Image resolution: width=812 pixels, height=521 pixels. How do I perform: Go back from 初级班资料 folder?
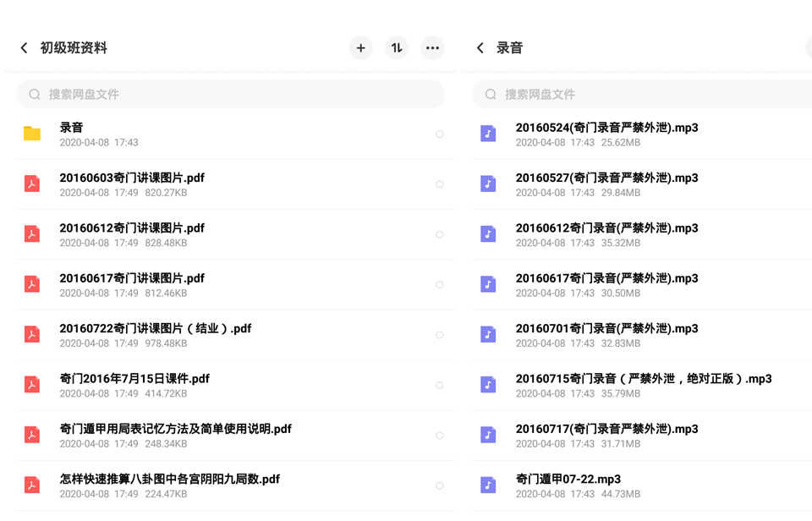click(x=25, y=48)
